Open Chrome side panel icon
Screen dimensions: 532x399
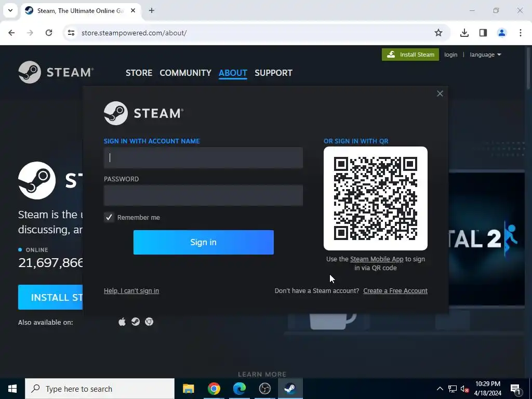(483, 33)
